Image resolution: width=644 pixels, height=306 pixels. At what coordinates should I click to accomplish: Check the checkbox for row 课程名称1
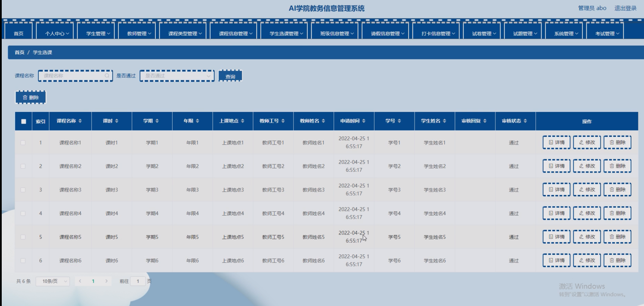tap(23, 142)
